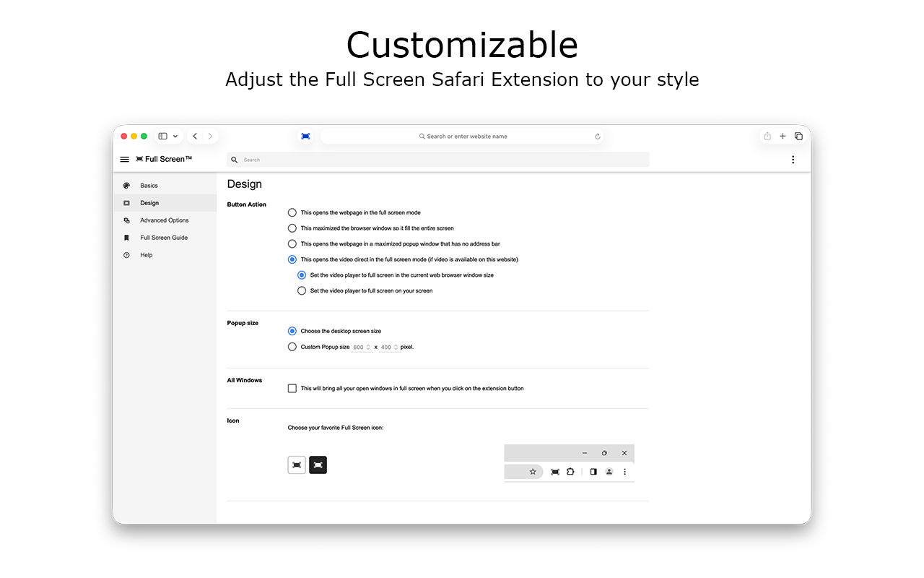This screenshot has height=578, width=924.
Task: Click the Full Screen™ logo title
Action: click(x=164, y=159)
